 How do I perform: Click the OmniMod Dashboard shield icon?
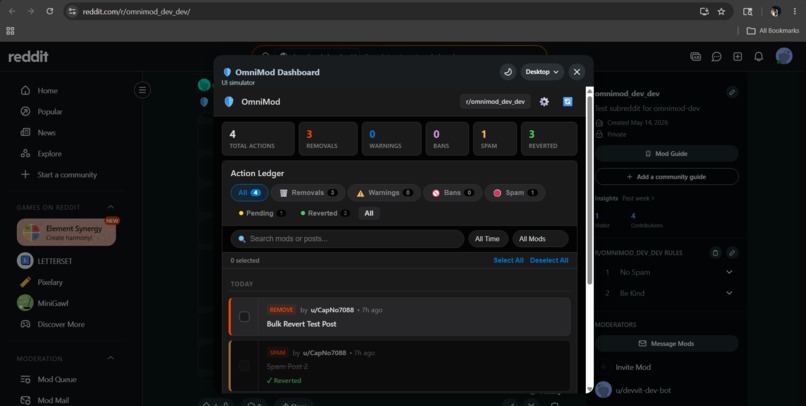[227, 72]
